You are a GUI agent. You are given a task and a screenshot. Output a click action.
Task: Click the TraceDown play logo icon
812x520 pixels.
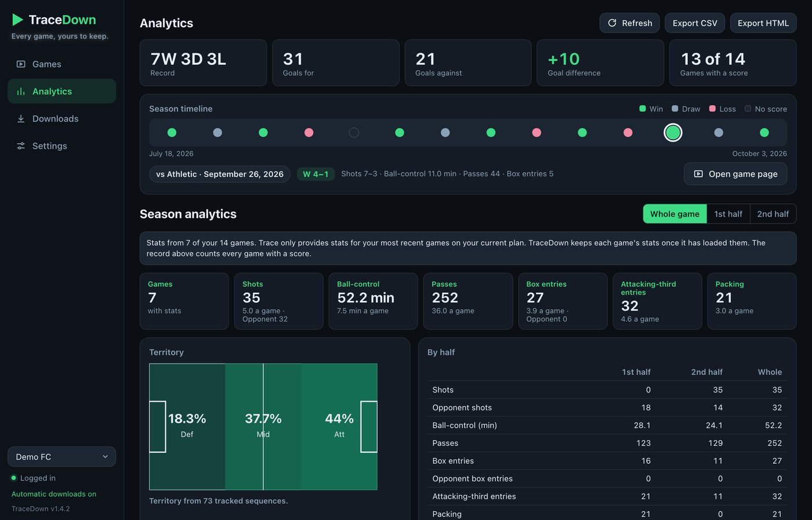pos(18,20)
